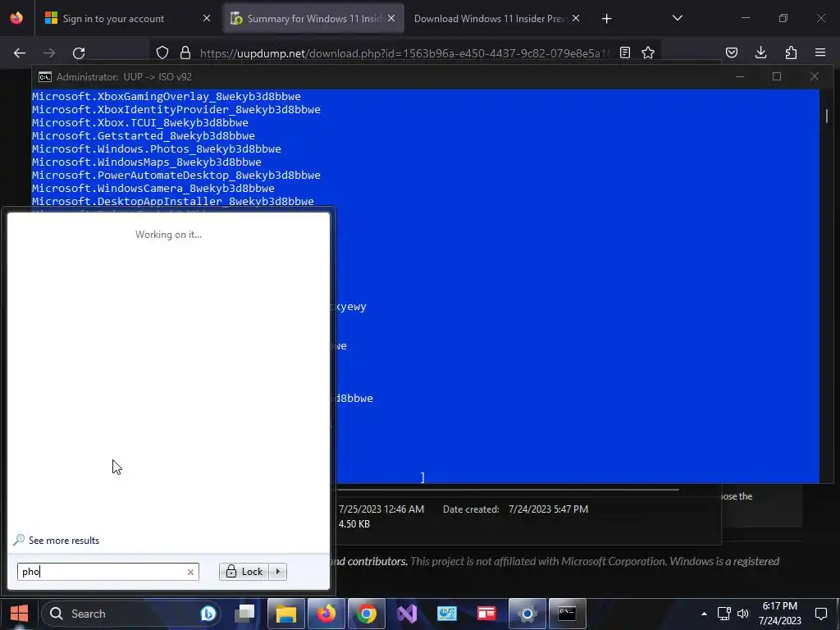Screen dimensions: 840x630
Task: Go forward one page in Firefox
Action: pos(49,53)
